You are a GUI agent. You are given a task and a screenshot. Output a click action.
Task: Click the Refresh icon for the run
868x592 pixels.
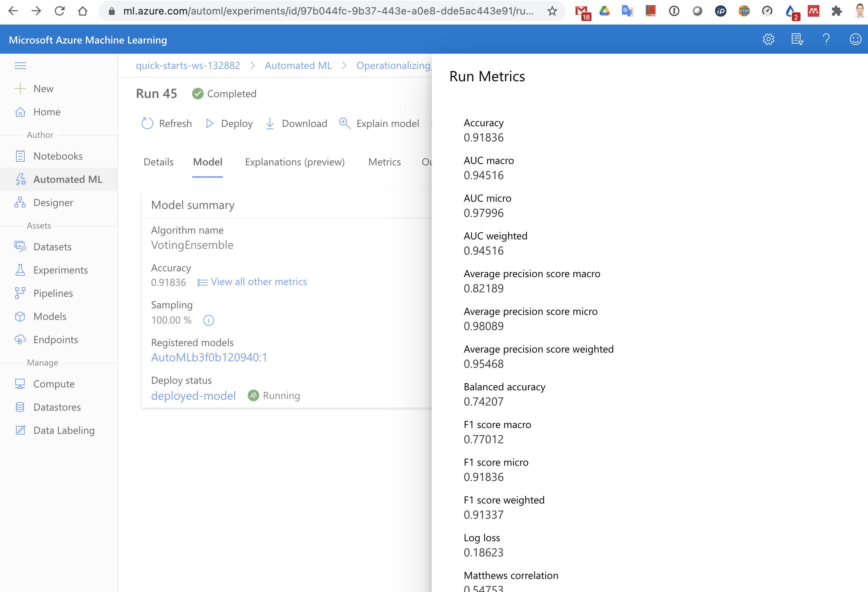click(x=147, y=124)
